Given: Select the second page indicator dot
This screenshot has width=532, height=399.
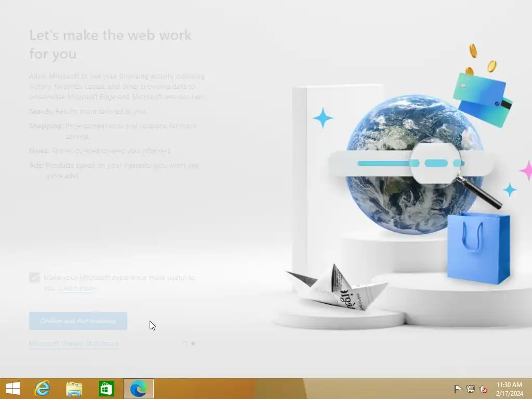Looking at the screenshot, I should (x=193, y=343).
